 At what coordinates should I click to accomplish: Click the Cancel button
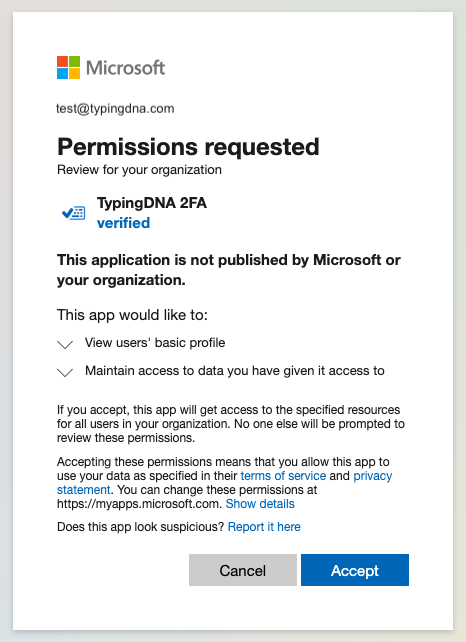coord(243,570)
